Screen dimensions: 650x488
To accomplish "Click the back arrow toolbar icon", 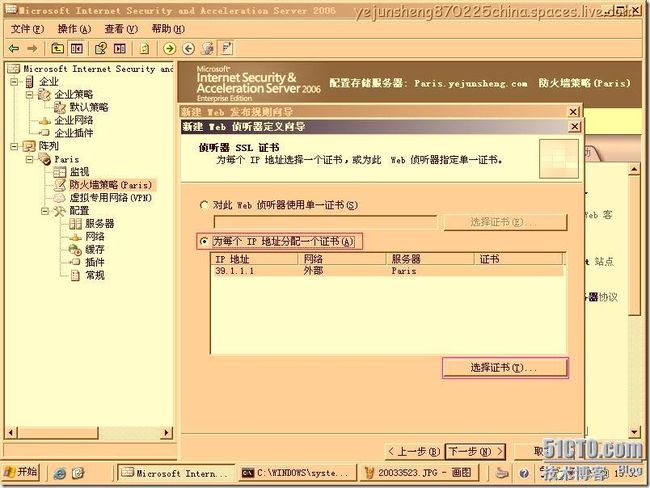I will (x=14, y=49).
